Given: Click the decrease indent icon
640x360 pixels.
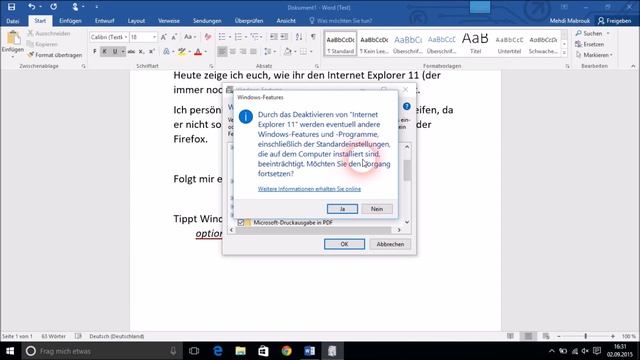Looking at the screenshot, I should click(273, 37).
